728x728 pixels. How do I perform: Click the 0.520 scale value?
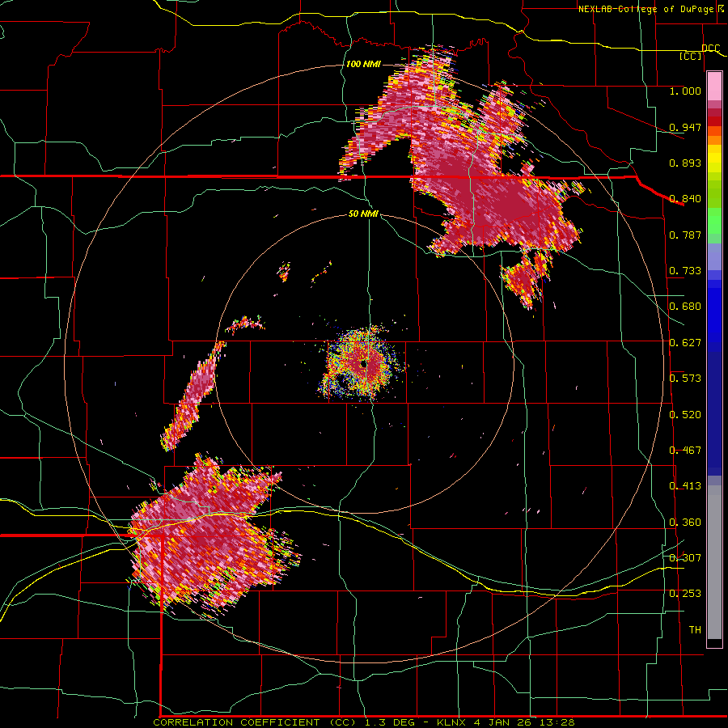(x=685, y=415)
